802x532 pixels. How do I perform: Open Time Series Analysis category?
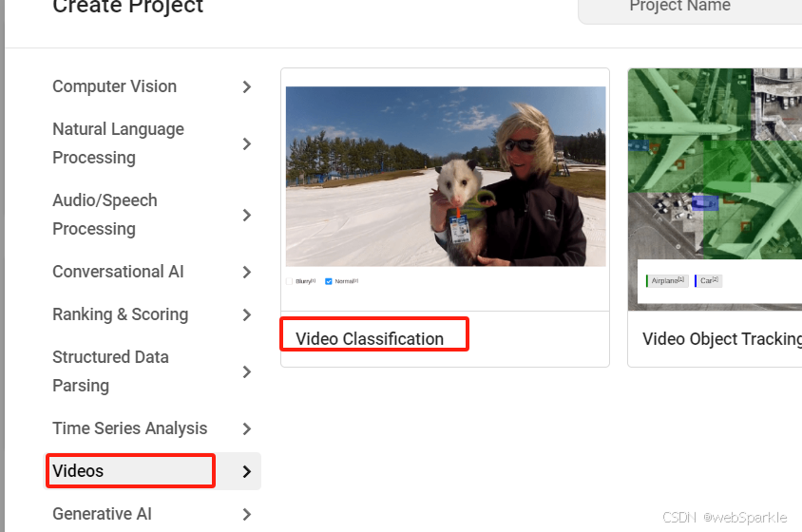click(x=130, y=428)
